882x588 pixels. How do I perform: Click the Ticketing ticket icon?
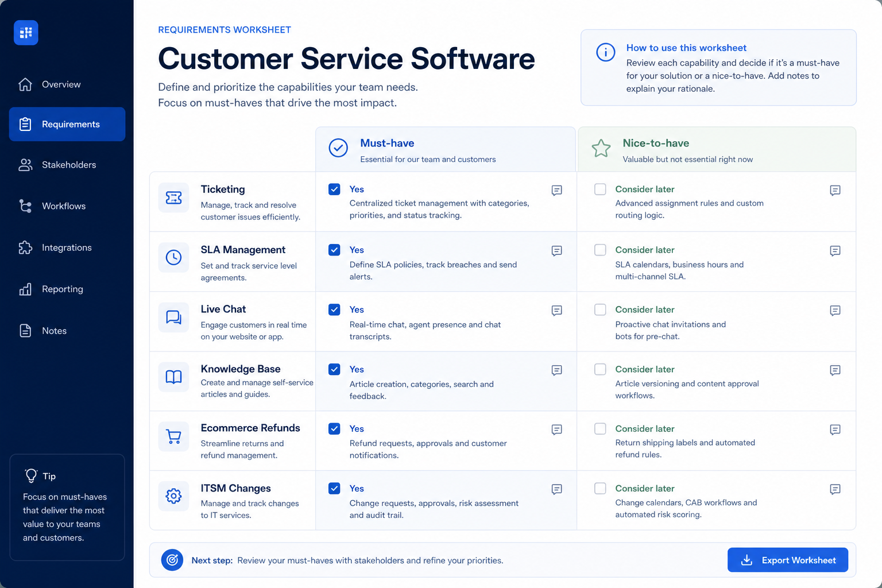pyautogui.click(x=173, y=198)
